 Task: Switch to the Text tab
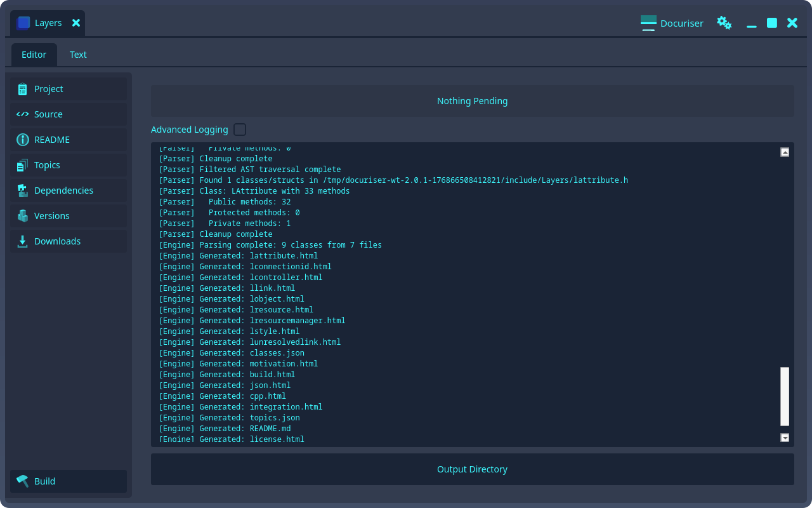pyautogui.click(x=78, y=55)
